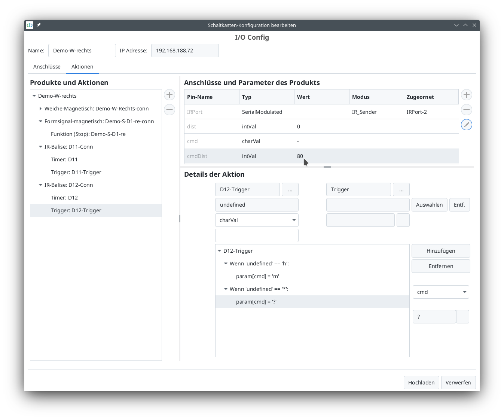Click the pin icon in the title bar
The image size is (504, 420).
[x=39, y=25]
